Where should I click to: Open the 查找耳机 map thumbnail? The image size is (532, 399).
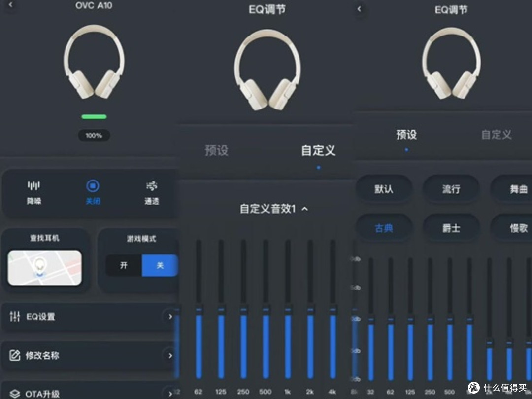pos(44,268)
